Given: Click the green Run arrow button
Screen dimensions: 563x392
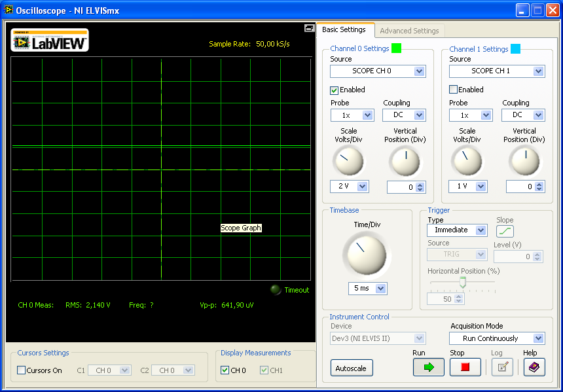Looking at the screenshot, I should (428, 367).
